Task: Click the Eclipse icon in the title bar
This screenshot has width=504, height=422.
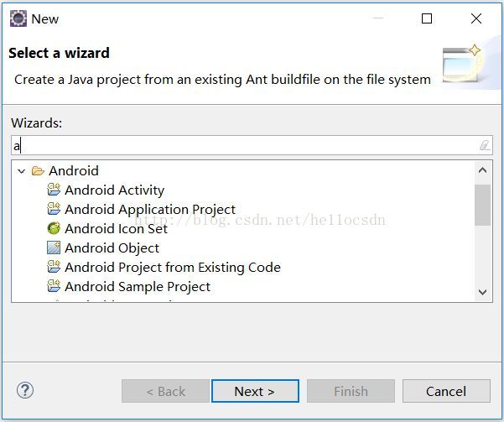Action: coord(18,18)
